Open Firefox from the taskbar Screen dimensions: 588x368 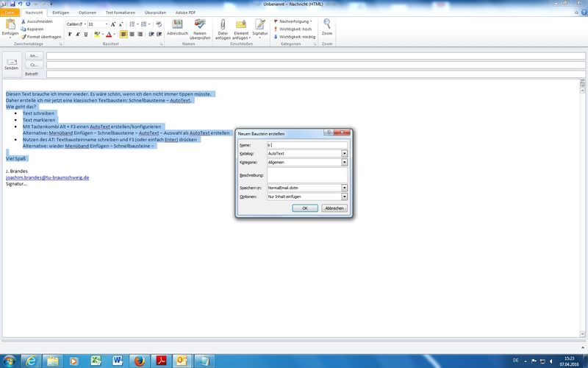click(x=137, y=360)
